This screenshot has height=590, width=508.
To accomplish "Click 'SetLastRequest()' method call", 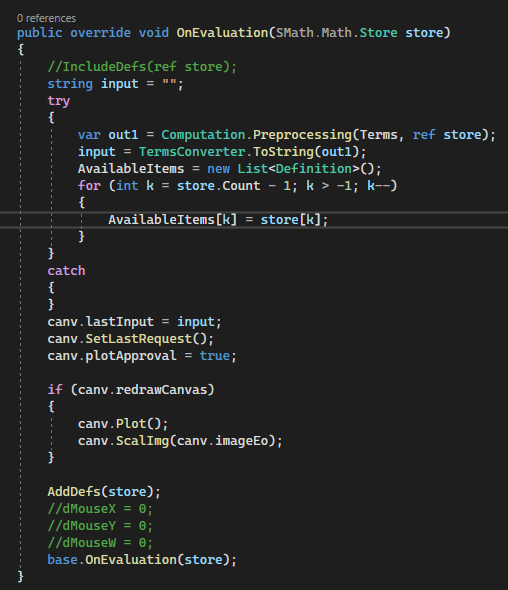I will pos(146,339).
